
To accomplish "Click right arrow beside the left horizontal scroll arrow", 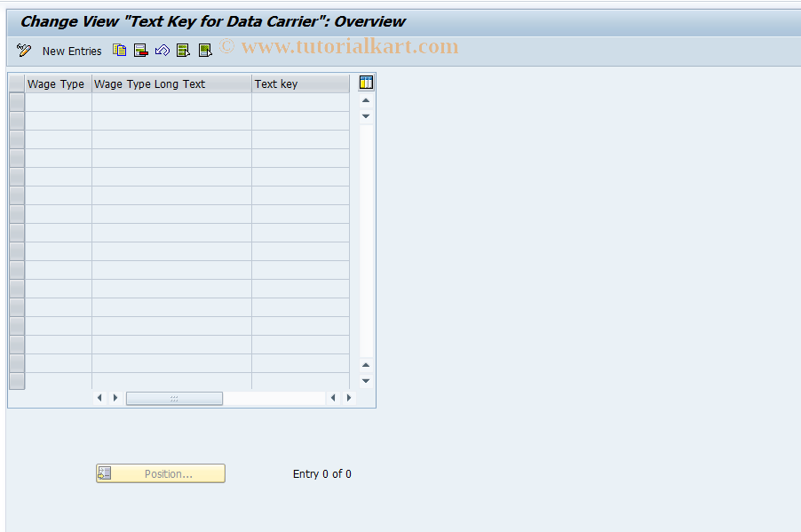I will [x=115, y=398].
